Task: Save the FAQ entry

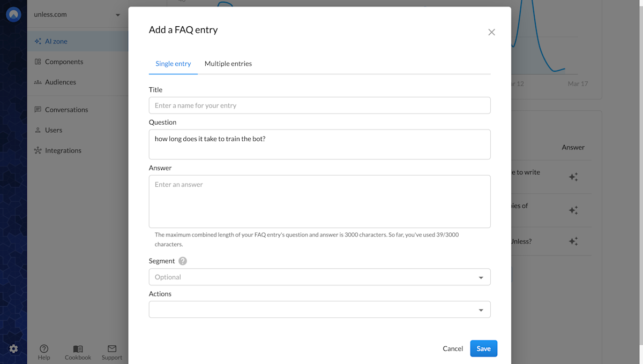Action: [483, 348]
